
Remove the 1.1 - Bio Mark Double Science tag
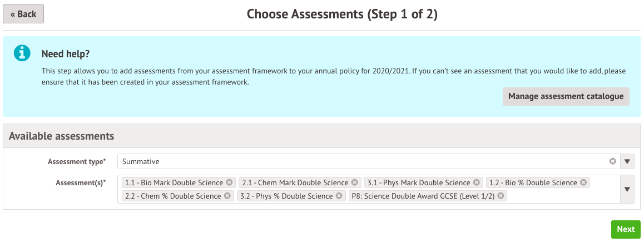click(229, 182)
